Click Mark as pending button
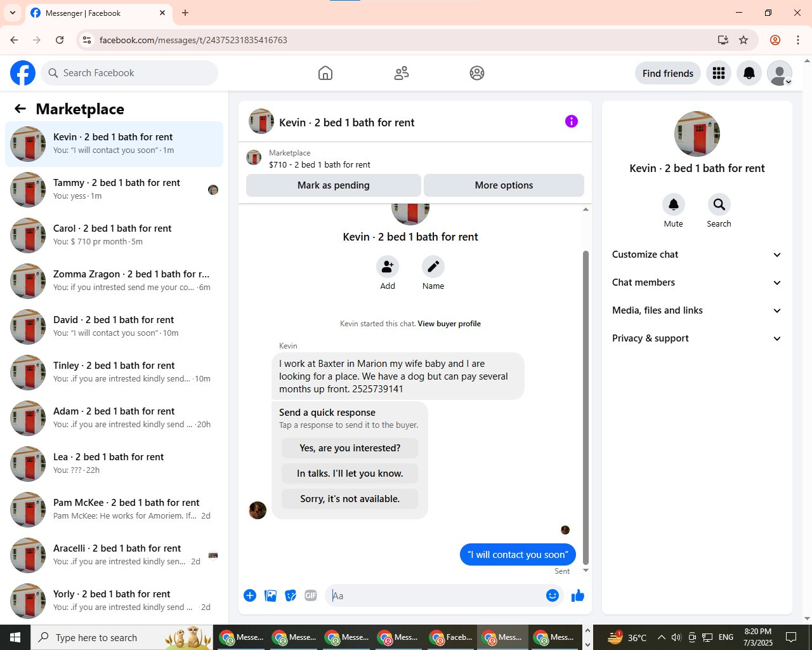 (334, 185)
